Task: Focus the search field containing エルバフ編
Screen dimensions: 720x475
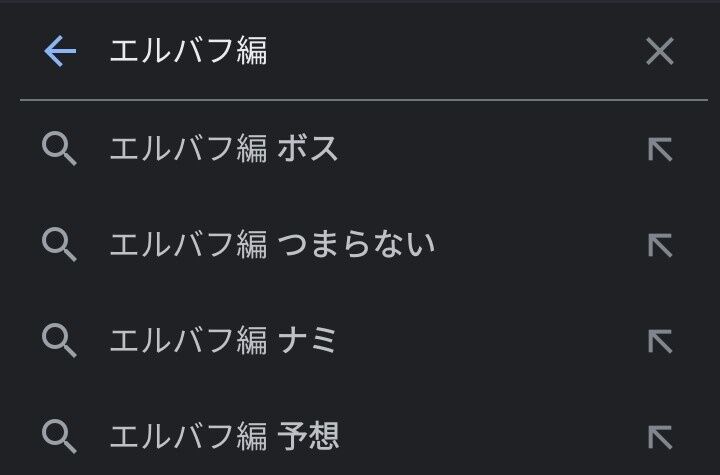Action: click(x=363, y=51)
